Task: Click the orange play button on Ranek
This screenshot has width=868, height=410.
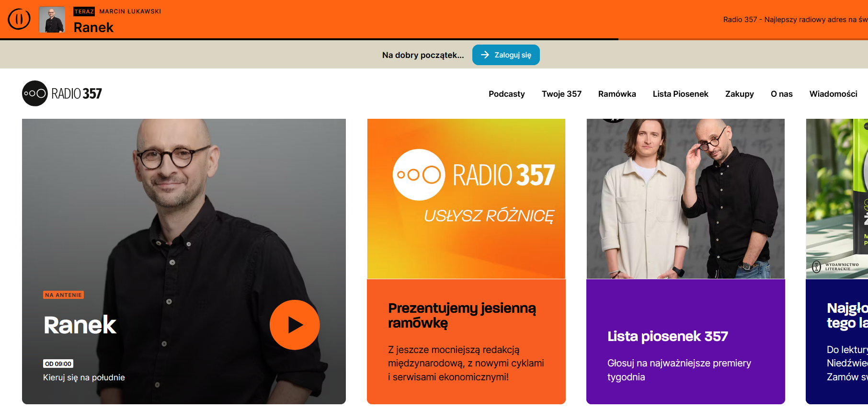Action: click(x=294, y=325)
